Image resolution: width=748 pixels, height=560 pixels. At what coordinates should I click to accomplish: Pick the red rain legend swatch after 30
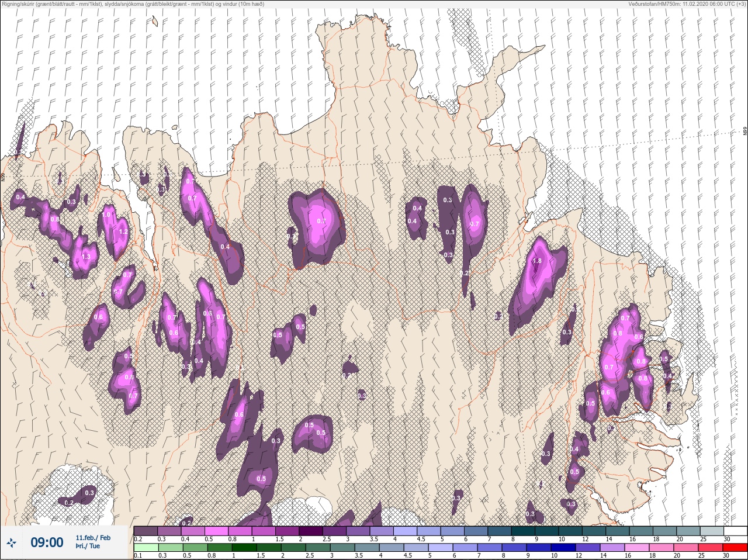(735, 548)
